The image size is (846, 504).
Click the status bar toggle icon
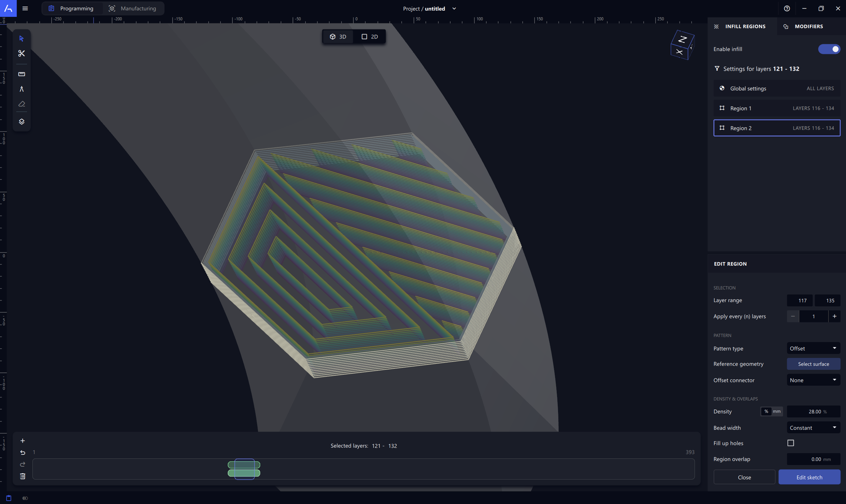tap(25, 498)
